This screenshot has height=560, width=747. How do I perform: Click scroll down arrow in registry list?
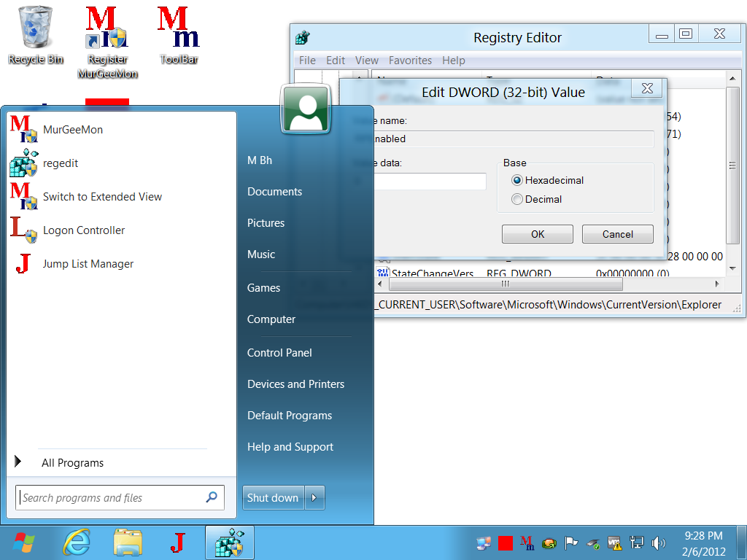coord(732,268)
